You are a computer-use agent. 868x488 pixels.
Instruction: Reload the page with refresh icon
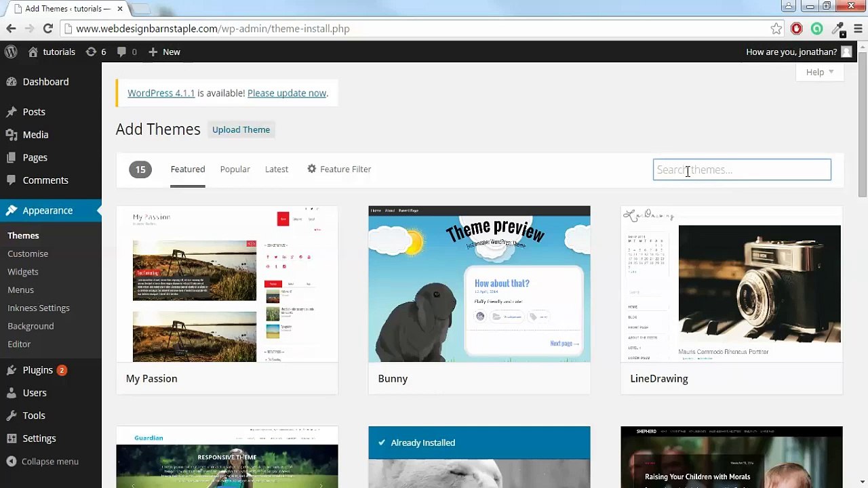click(47, 28)
